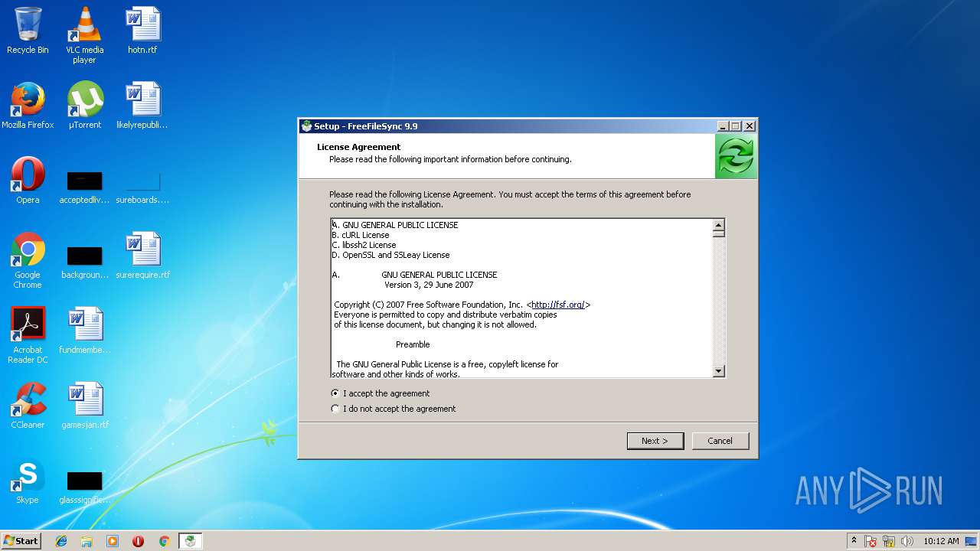The image size is (980, 551).
Task: Select the acceptedliv... desktop file
Action: pyautogui.click(x=84, y=187)
